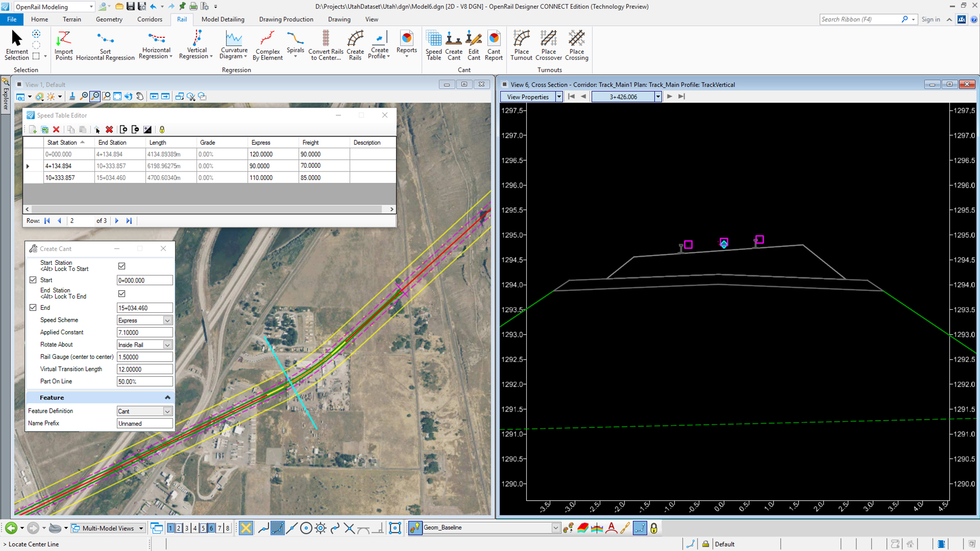980x551 pixels.
Task: Click Applied Constant input field
Action: (x=144, y=332)
